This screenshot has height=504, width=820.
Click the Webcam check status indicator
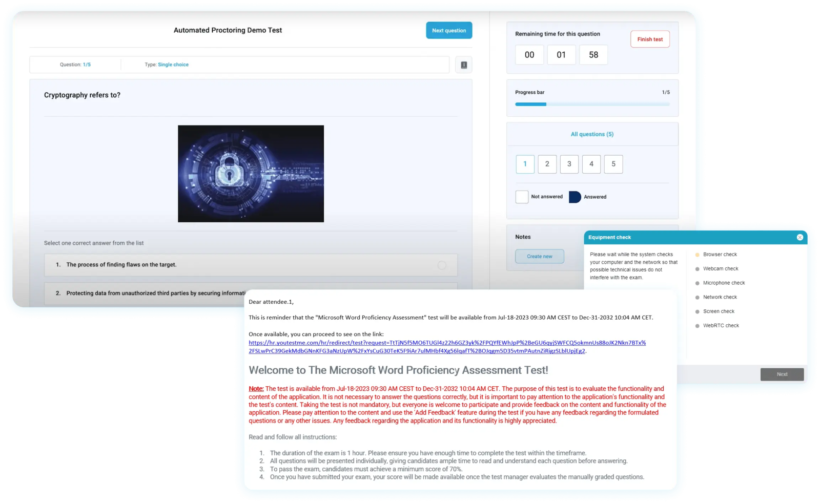coord(697,269)
